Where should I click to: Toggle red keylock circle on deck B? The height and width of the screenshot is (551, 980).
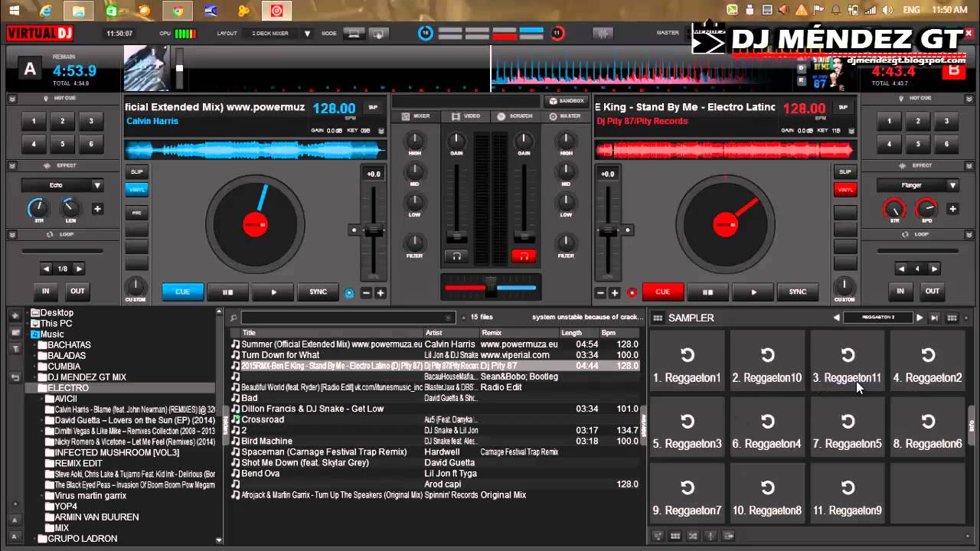[x=632, y=292]
